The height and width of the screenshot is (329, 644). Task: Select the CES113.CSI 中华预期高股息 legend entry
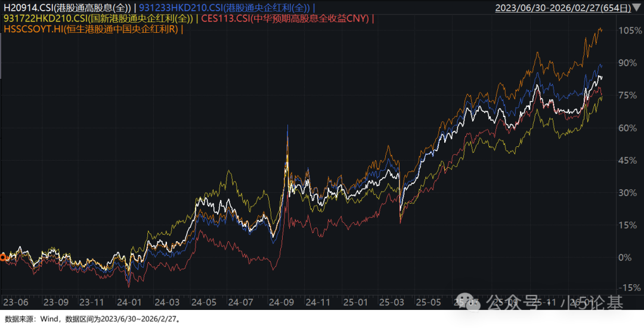tap(285, 19)
